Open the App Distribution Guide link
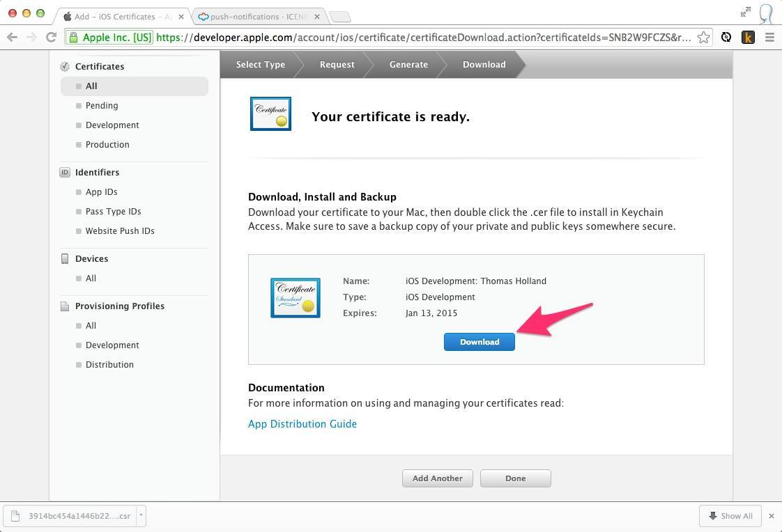This screenshot has width=782, height=532. [302, 424]
